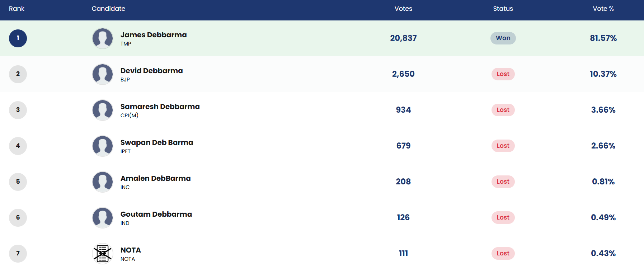Open James Debbarma candidate name

pos(154,35)
